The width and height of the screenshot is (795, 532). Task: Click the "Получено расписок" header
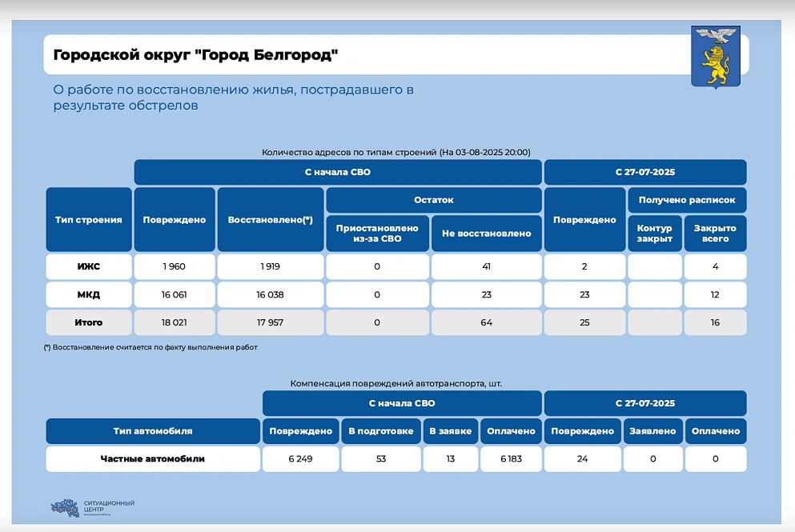[686, 200]
